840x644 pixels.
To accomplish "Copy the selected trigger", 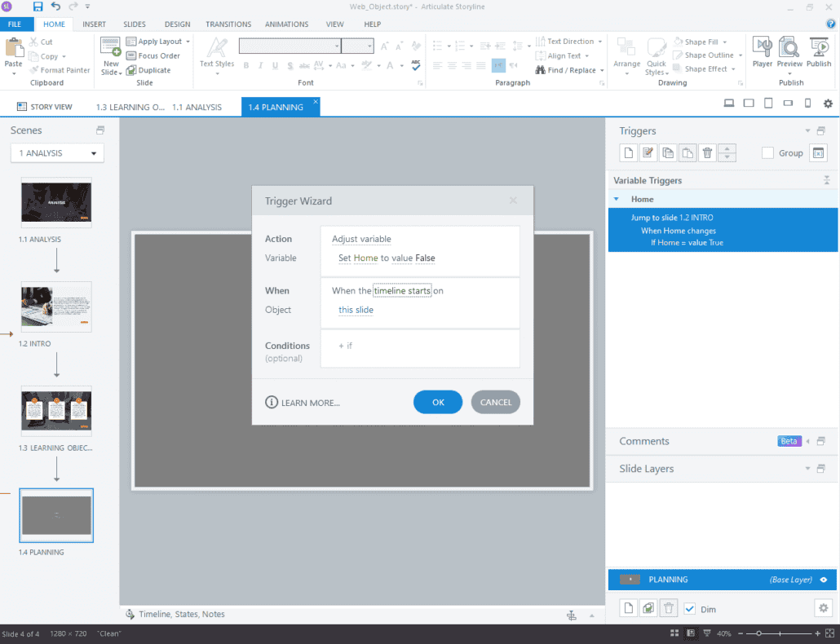I will pyautogui.click(x=668, y=152).
